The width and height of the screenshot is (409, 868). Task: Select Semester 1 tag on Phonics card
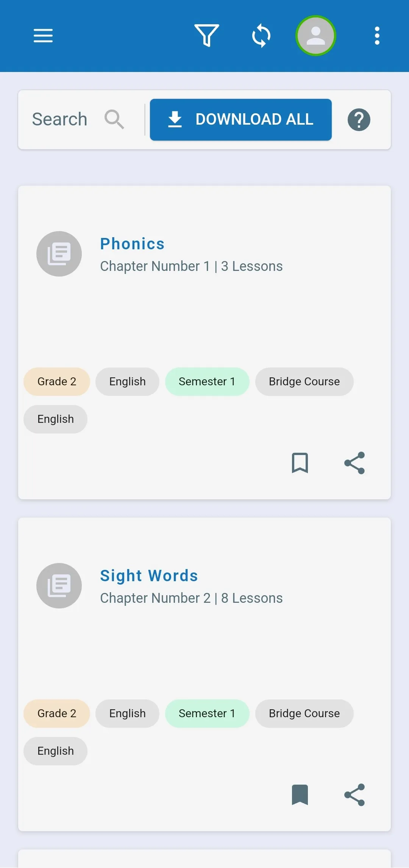coord(207,382)
